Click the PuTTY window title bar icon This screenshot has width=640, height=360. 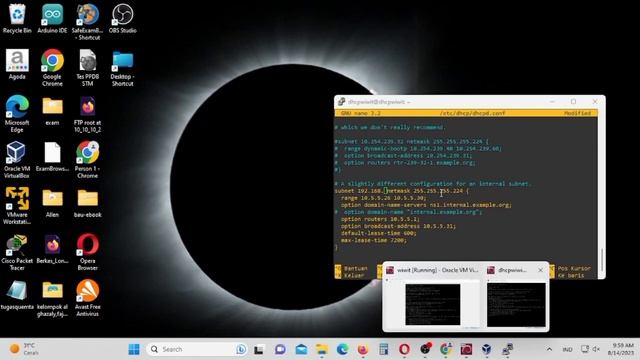point(342,102)
